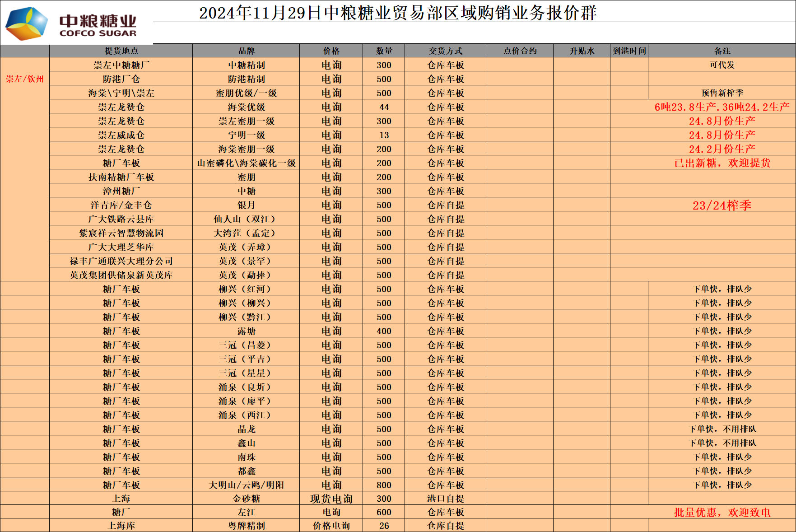This screenshot has height=532, width=796.
Task: Click the 到港时间 header cell
Action: [x=629, y=51]
